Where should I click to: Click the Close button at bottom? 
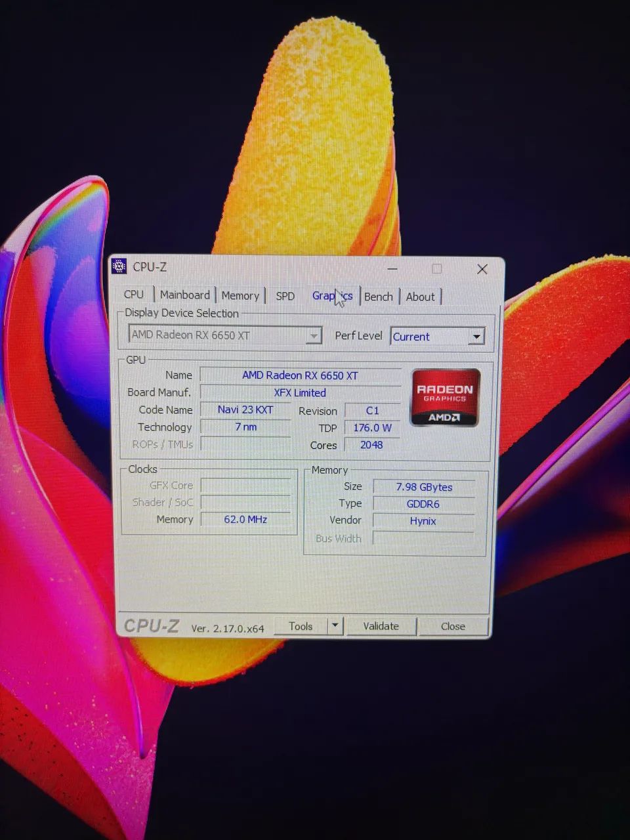(453, 627)
